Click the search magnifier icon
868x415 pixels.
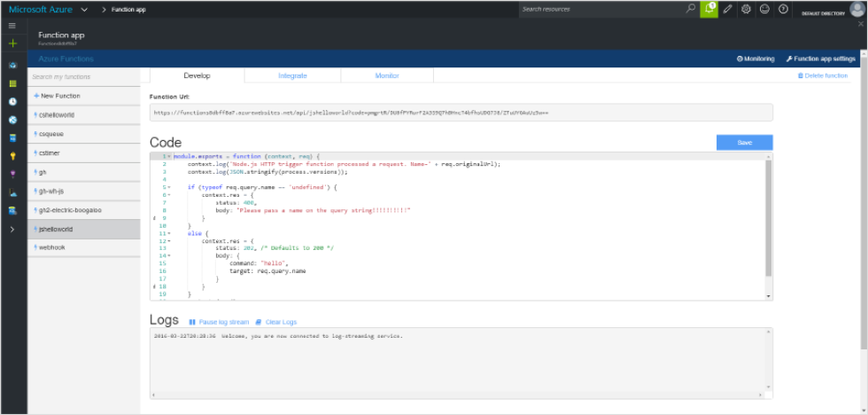point(691,9)
